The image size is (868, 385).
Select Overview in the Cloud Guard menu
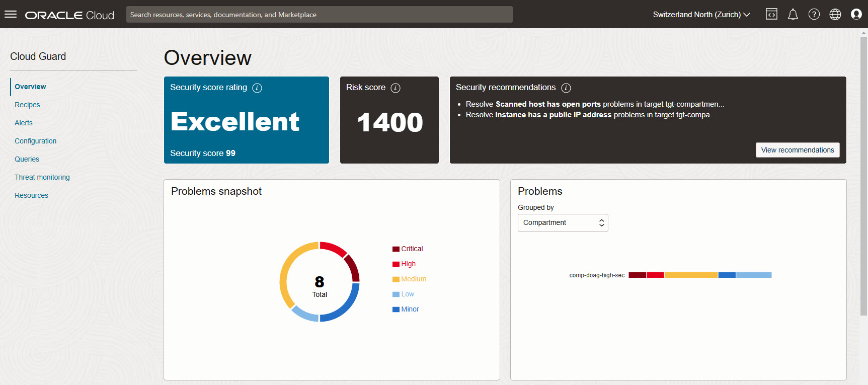(x=30, y=87)
